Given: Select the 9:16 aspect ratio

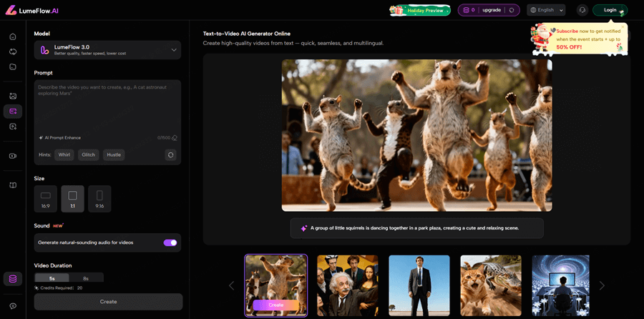Looking at the screenshot, I should point(99,198).
